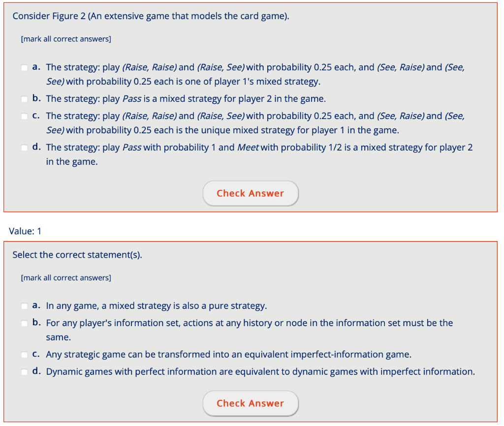
Task: Mark option a stating mixed strategy is pure strategy
Action: [x=24, y=306]
